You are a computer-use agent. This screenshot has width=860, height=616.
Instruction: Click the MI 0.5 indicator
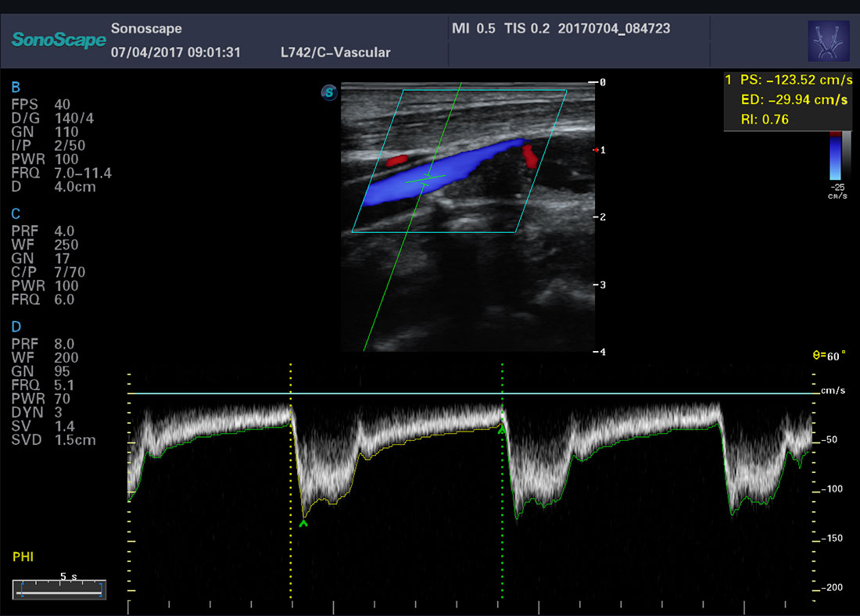tap(473, 28)
